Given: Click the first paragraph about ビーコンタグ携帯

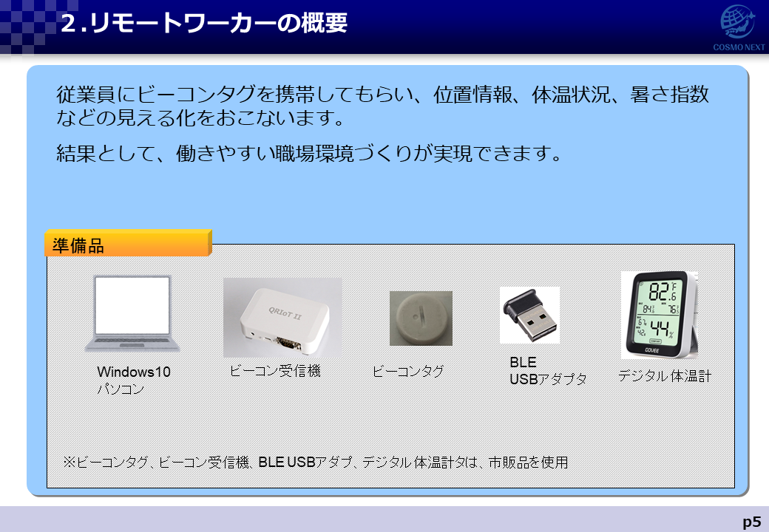Looking at the screenshot, I should tap(382, 106).
